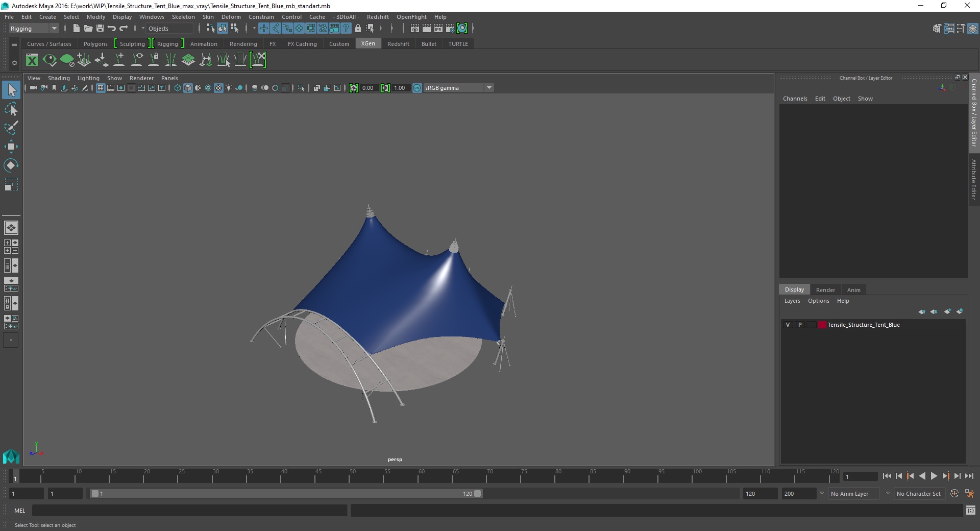Open the XGen window shelf icon
This screenshot has width=980, height=531.
coord(32,60)
